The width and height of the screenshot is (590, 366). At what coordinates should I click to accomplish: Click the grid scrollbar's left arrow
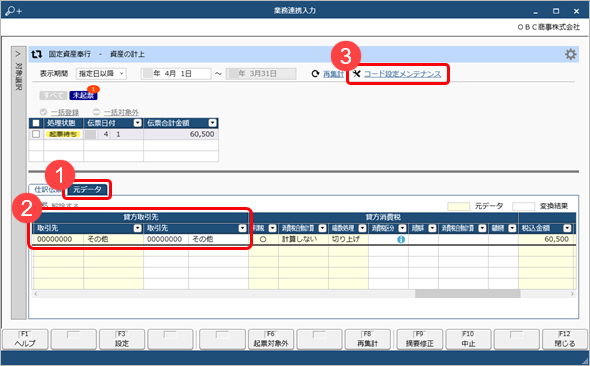click(x=36, y=294)
